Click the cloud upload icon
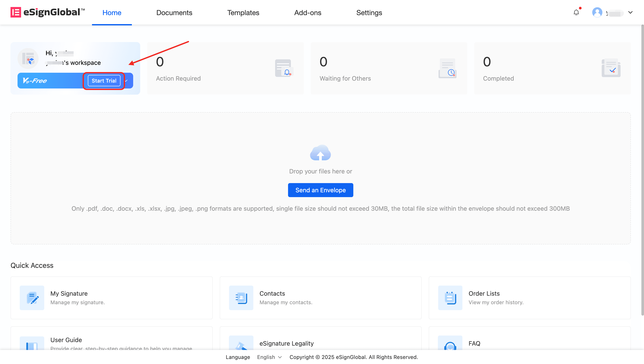This screenshot has height=364, width=644. 320,153
